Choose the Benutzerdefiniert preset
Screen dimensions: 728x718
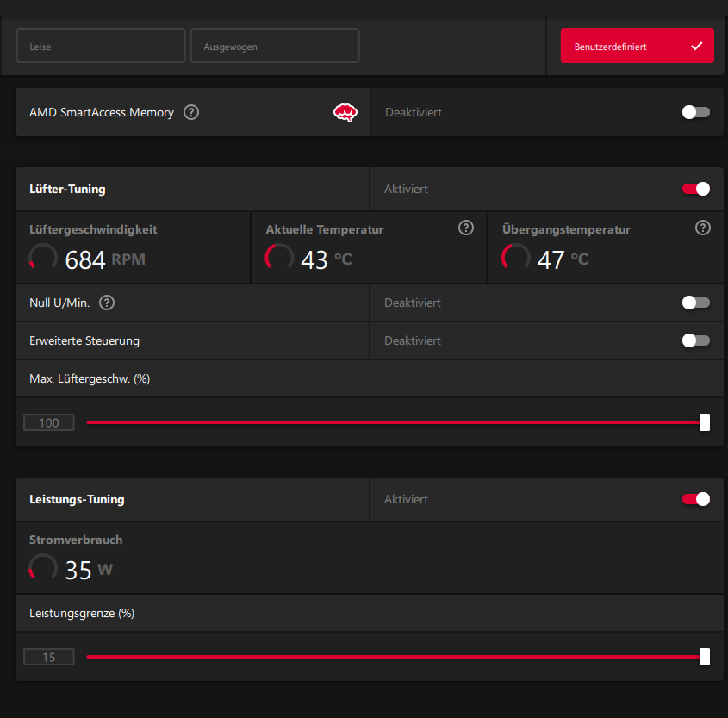pyautogui.click(x=637, y=46)
